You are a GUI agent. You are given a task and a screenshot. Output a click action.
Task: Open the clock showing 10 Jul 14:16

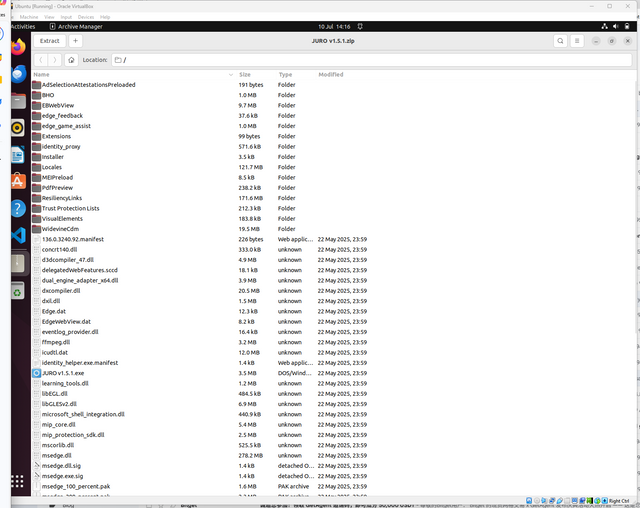334,27
